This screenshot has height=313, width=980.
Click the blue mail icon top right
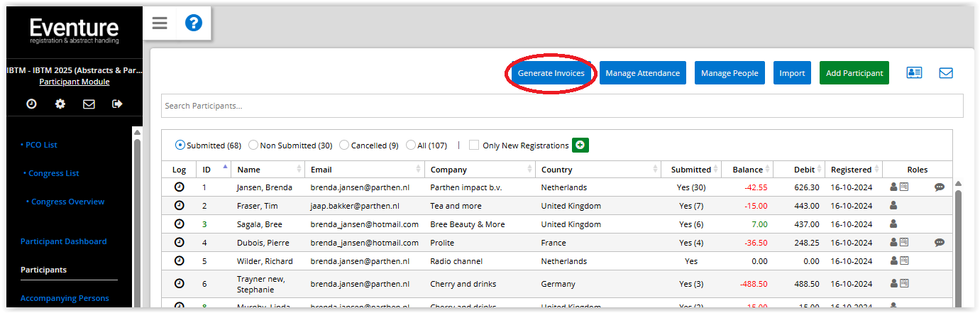point(946,73)
